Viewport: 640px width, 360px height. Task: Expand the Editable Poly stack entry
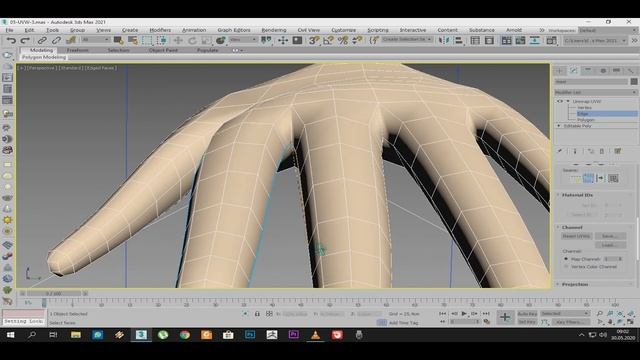click(559, 126)
